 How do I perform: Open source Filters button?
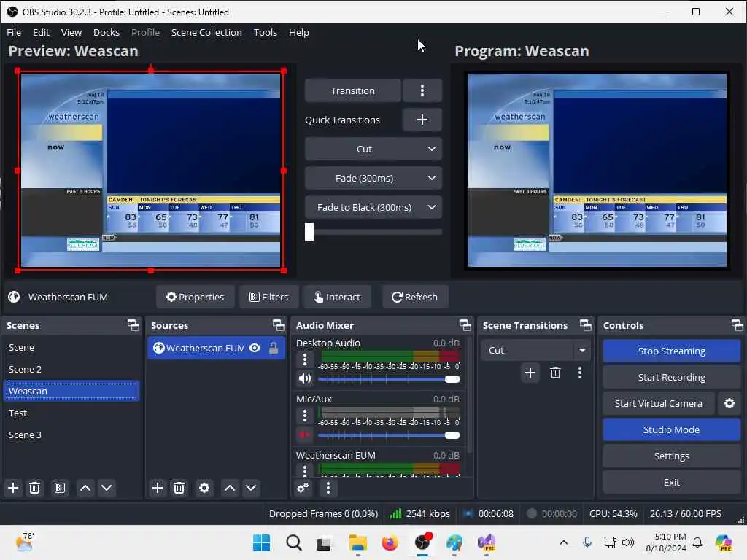click(268, 297)
